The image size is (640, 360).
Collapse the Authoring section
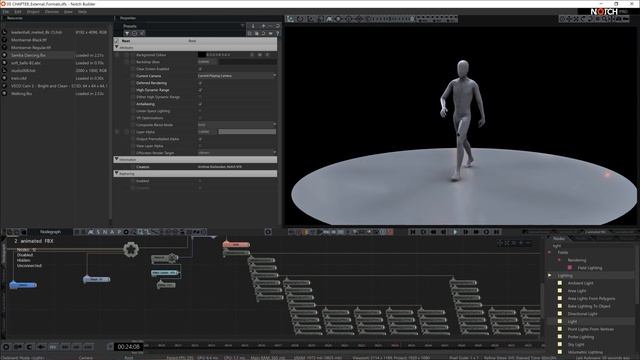point(117,173)
